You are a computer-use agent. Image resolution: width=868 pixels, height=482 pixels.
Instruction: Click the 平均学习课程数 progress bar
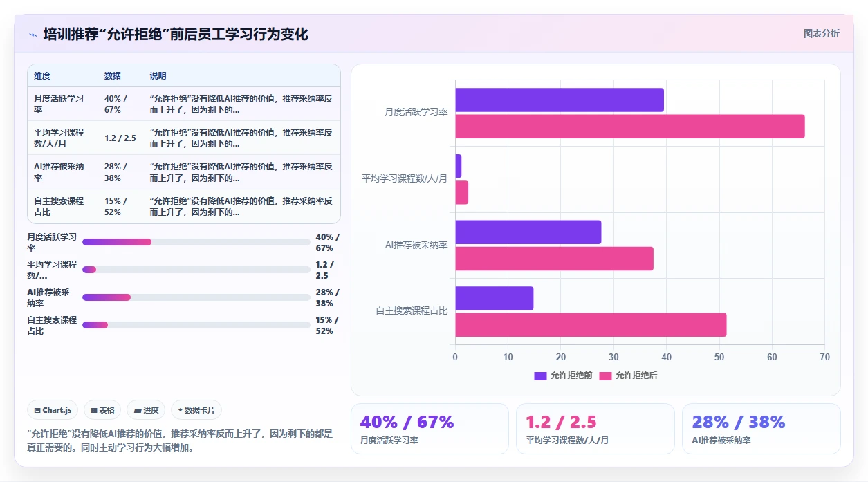point(196,270)
